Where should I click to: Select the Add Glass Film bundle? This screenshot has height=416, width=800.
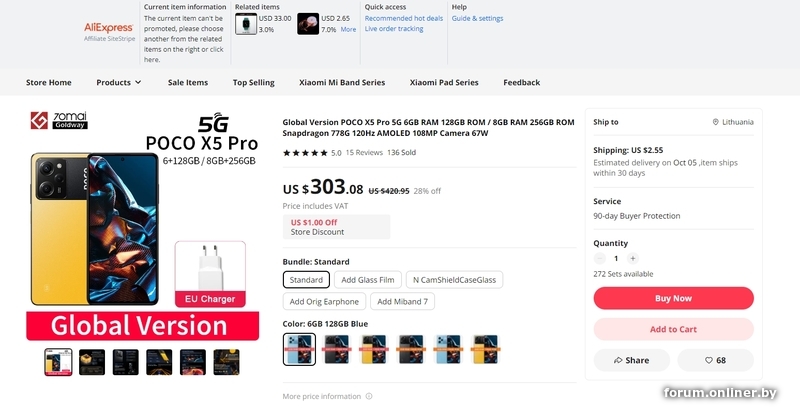tap(365, 280)
